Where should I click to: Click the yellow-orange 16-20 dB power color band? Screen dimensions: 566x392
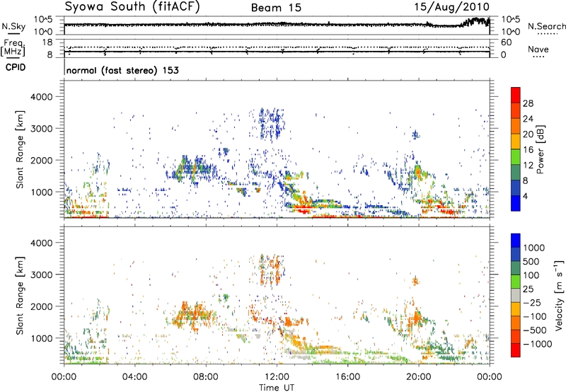[516, 141]
